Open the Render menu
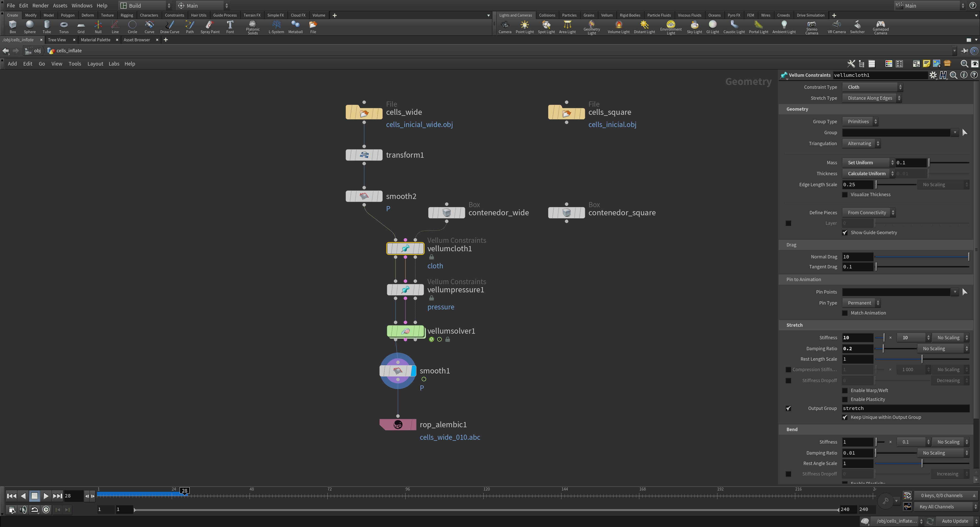 pos(40,6)
